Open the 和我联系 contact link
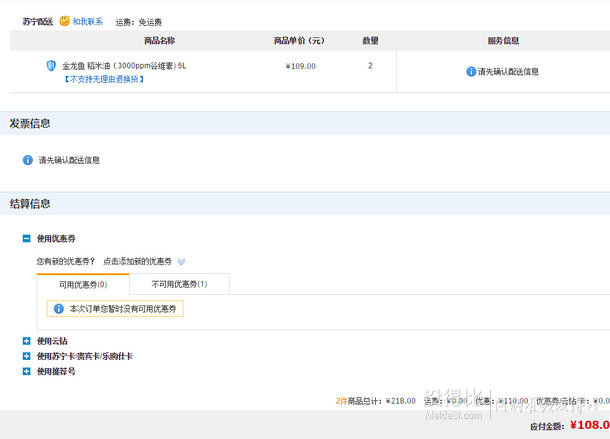 pyautogui.click(x=88, y=22)
